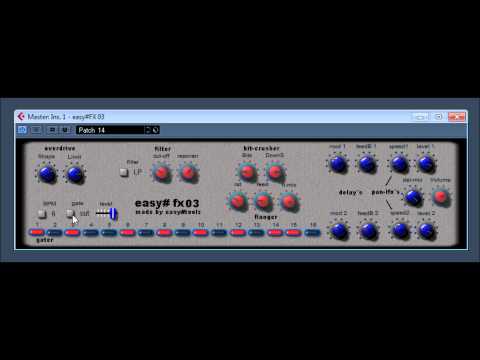
Task: Toggle gater step 2
Action: pos(54,232)
